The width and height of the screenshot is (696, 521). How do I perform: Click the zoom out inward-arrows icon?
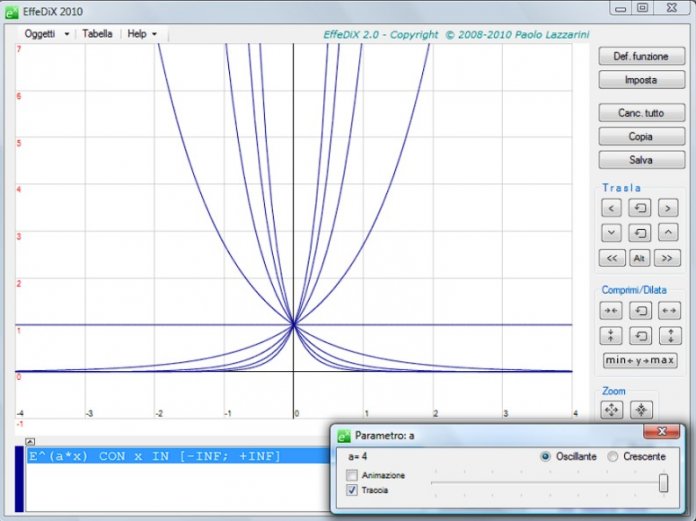pos(642,409)
